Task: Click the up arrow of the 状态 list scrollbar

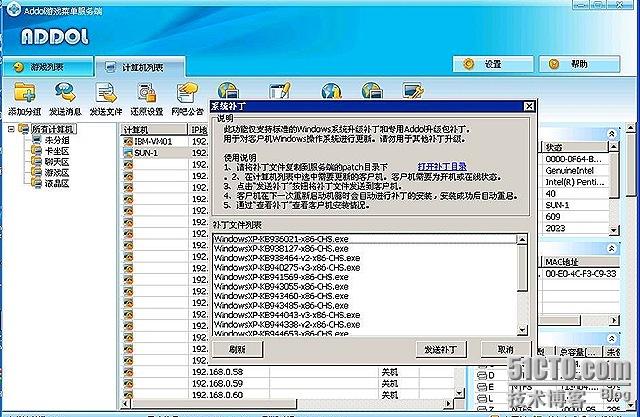Action: pyautogui.click(x=614, y=146)
